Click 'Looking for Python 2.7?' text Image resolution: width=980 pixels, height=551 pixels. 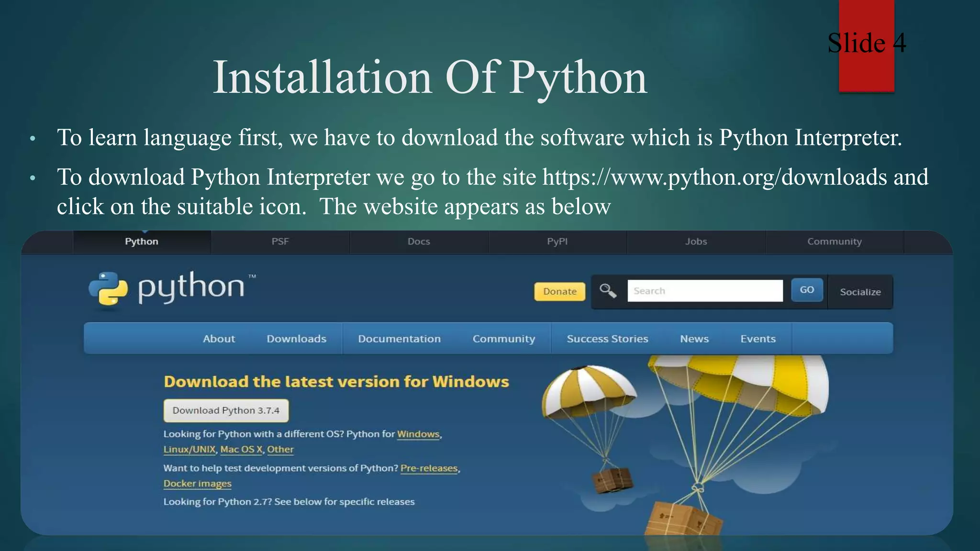[218, 502]
